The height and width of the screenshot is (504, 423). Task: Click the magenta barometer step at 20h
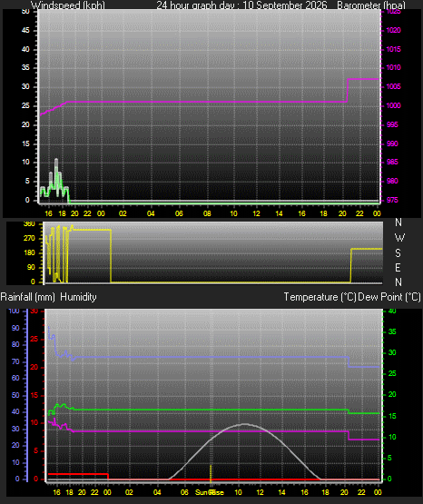[348, 90]
